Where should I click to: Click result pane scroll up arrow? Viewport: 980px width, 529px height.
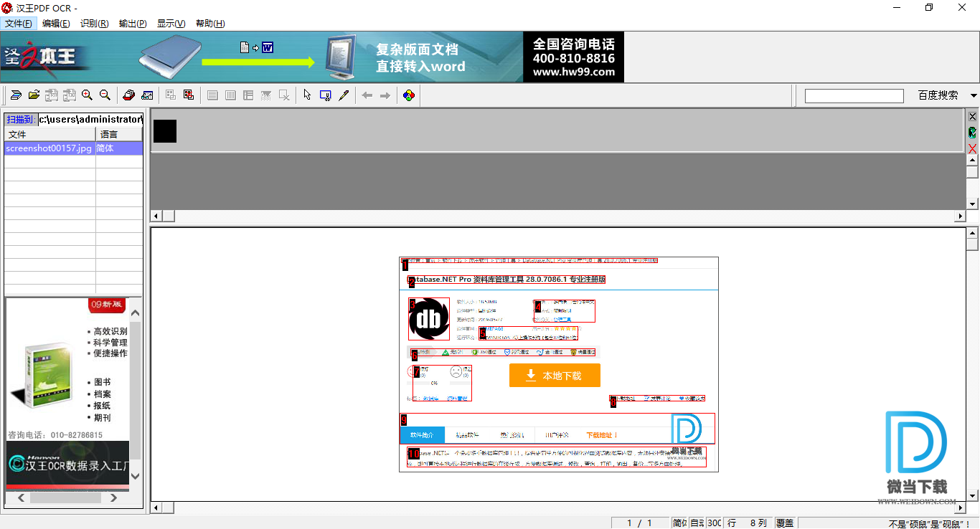click(973, 161)
